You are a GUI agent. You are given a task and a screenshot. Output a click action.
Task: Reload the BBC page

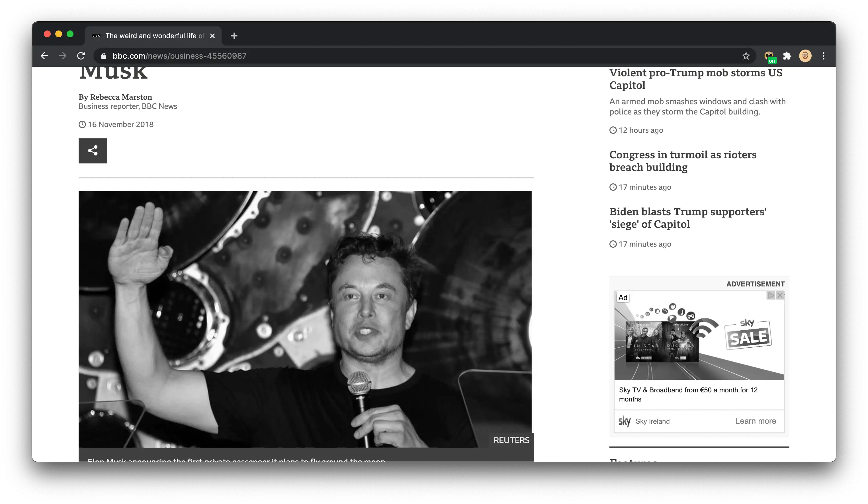pos(81,56)
